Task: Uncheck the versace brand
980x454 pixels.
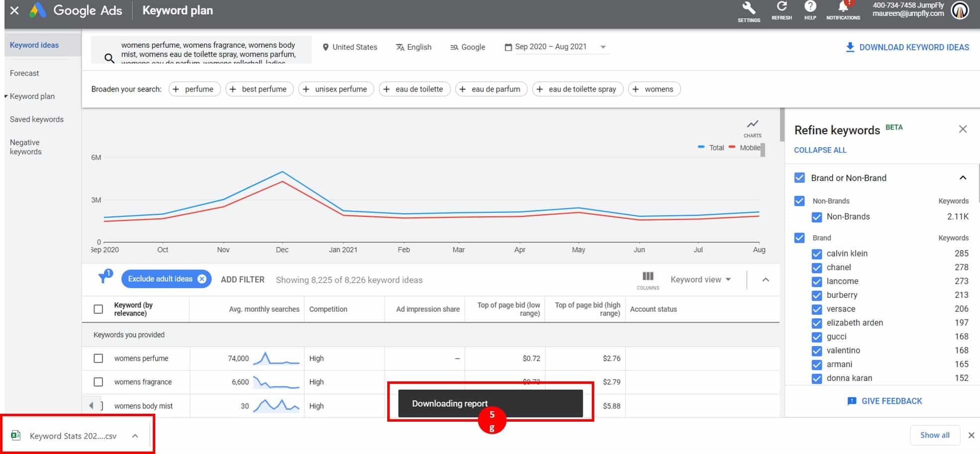Action: pos(817,309)
